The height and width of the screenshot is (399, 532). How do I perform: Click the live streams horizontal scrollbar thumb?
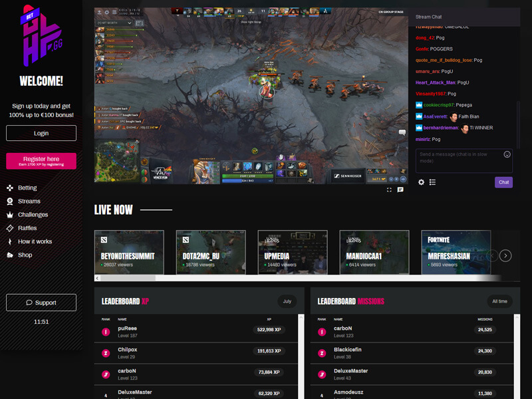[x=128, y=278]
